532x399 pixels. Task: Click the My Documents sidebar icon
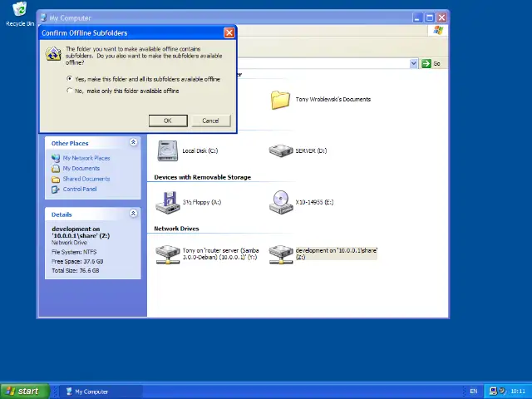tap(56, 169)
